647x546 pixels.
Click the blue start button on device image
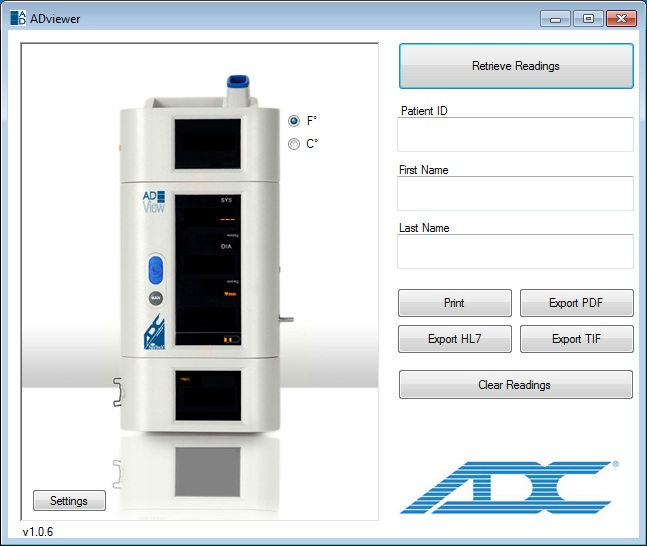tap(156, 270)
